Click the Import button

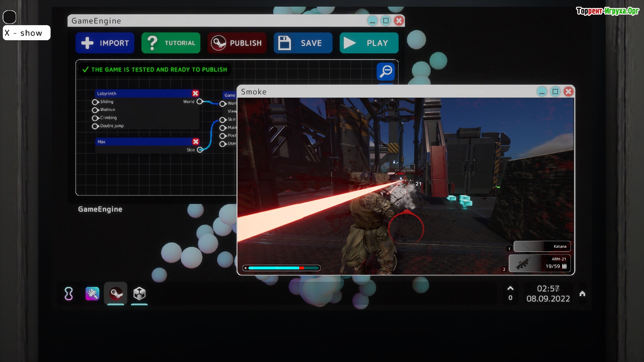(x=105, y=43)
